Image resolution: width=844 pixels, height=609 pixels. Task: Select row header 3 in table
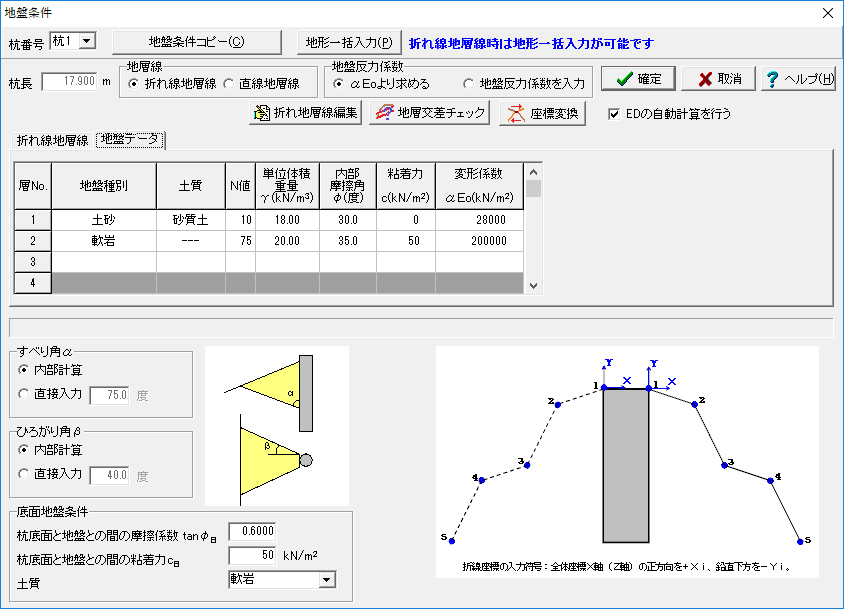coord(33,262)
